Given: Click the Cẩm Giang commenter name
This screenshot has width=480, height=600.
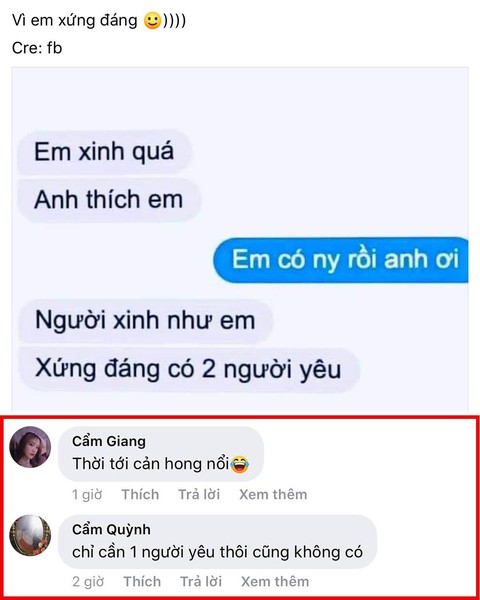Looking at the screenshot, I should (x=109, y=441).
